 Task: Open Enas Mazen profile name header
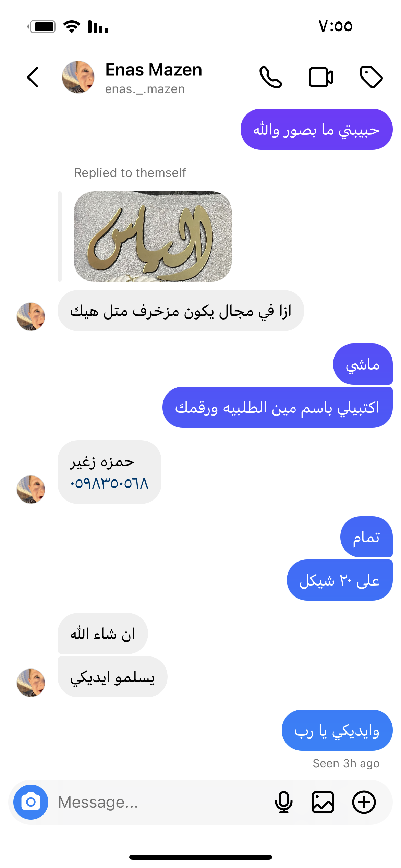click(154, 70)
